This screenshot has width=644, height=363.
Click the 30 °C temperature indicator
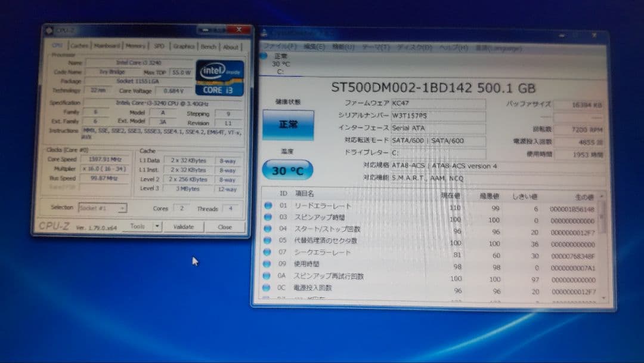287,170
